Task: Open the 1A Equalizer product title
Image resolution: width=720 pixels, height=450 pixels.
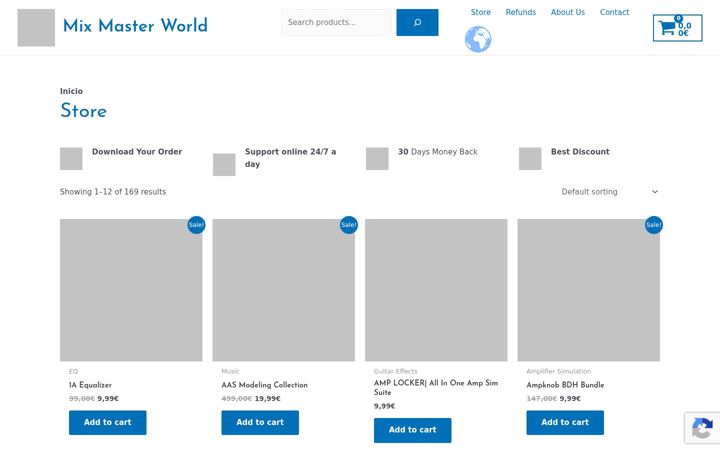Action: pos(90,385)
